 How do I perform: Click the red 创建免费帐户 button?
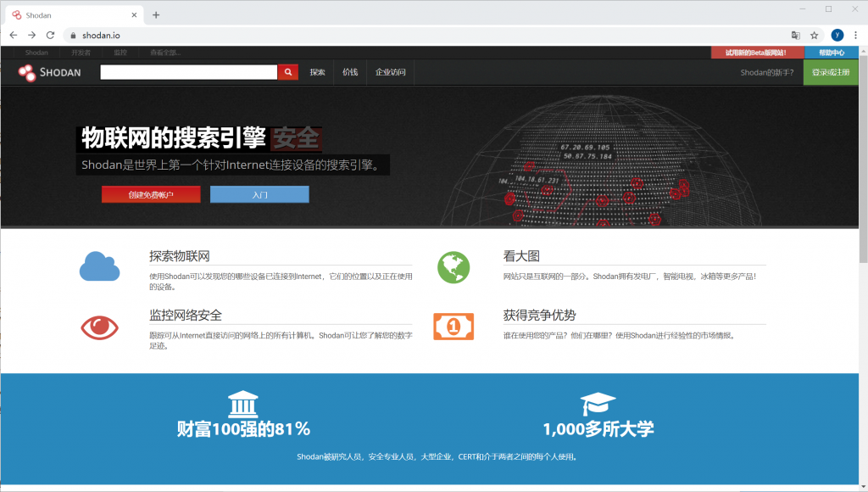151,194
